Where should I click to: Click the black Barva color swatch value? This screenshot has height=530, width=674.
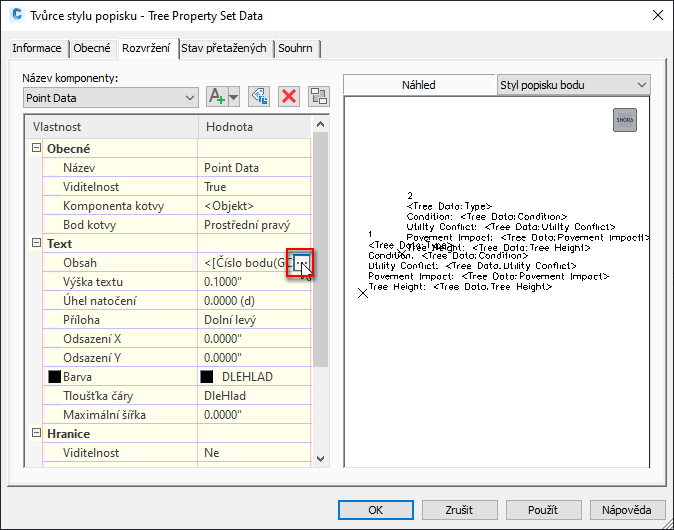(207, 377)
